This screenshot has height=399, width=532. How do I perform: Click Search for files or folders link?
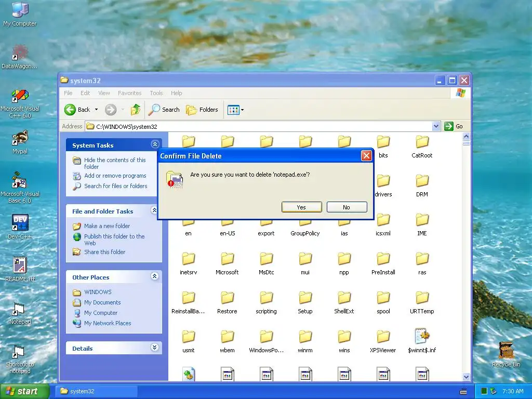[116, 186]
